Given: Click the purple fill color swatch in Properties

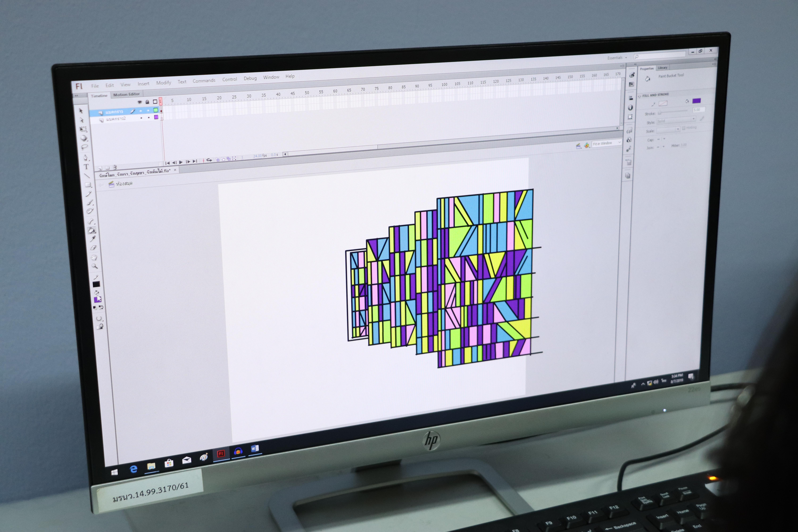Looking at the screenshot, I should (x=696, y=101).
